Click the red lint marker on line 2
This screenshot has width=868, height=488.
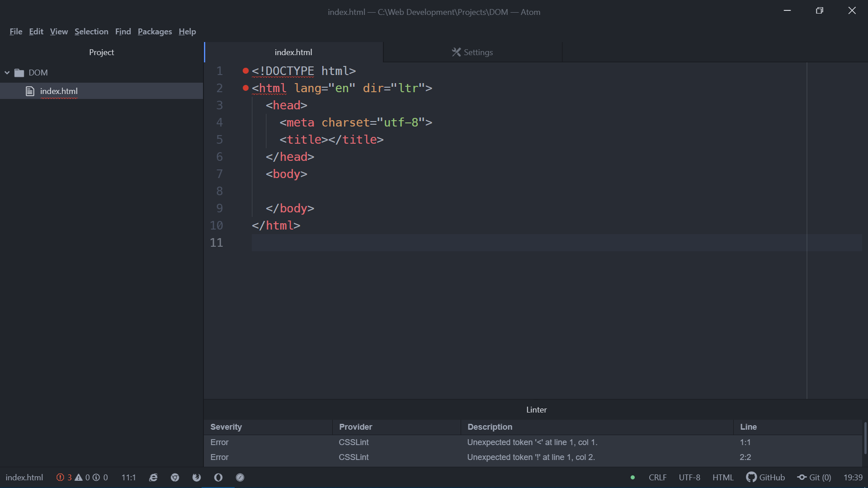click(245, 88)
